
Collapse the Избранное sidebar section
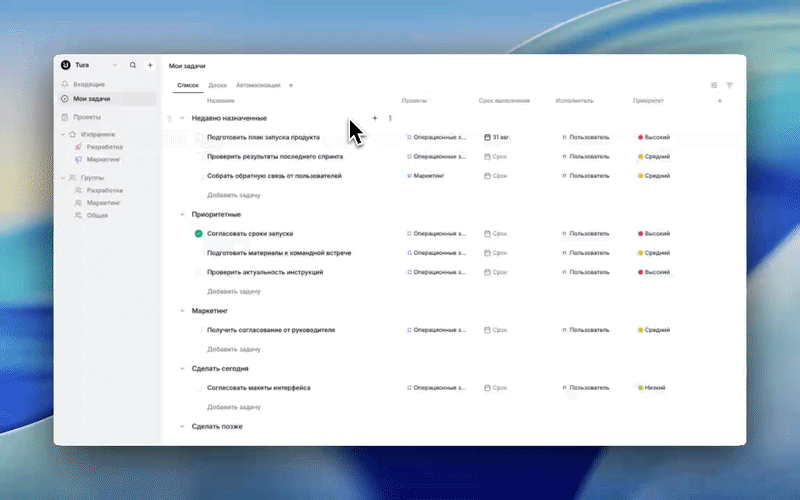click(x=63, y=134)
